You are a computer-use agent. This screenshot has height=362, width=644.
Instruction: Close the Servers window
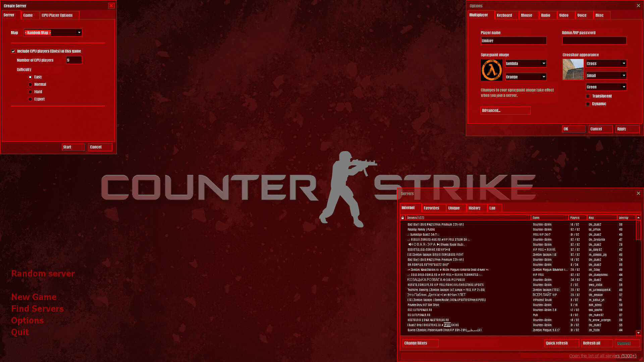pos(638,193)
